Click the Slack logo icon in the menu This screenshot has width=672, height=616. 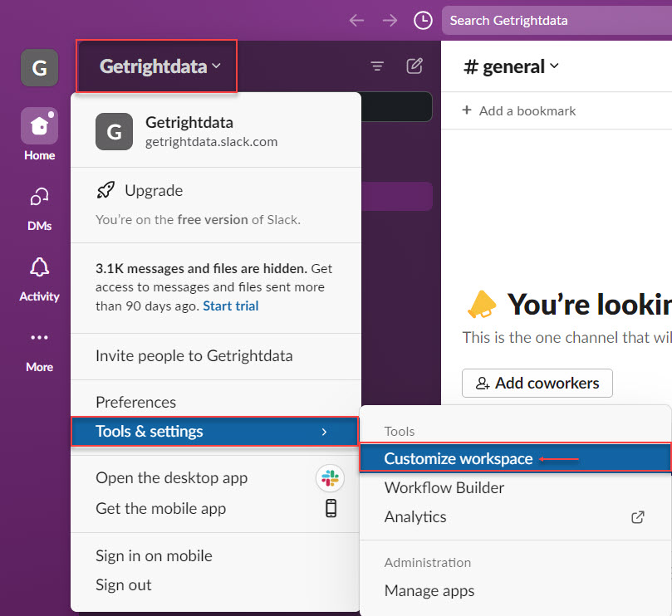click(330, 478)
